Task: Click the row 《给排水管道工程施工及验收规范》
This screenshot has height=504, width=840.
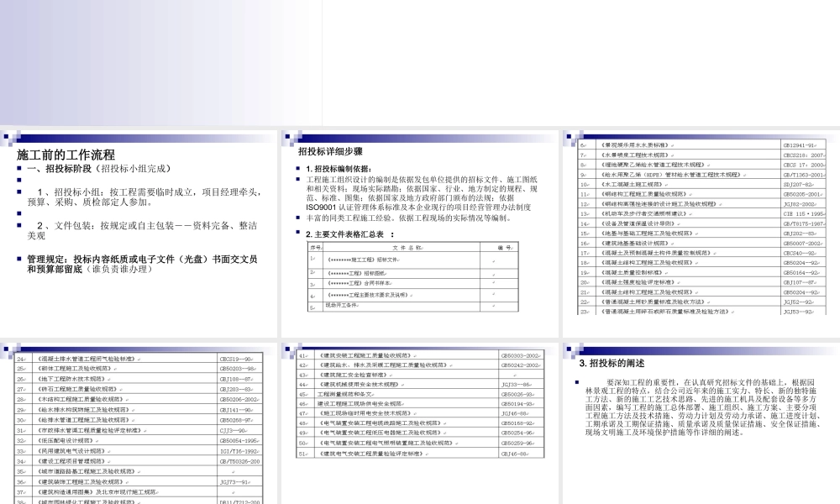Action: coord(139,421)
